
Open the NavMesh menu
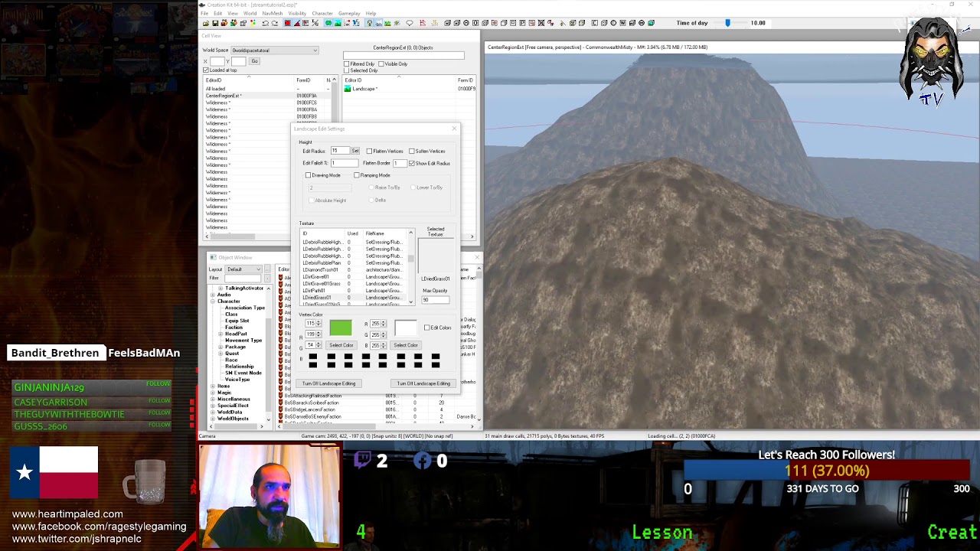272,14
